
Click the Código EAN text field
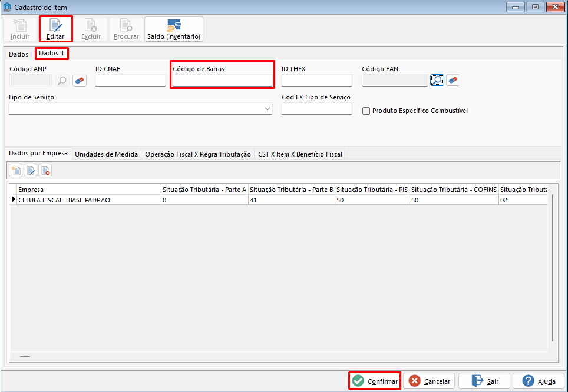click(x=395, y=81)
